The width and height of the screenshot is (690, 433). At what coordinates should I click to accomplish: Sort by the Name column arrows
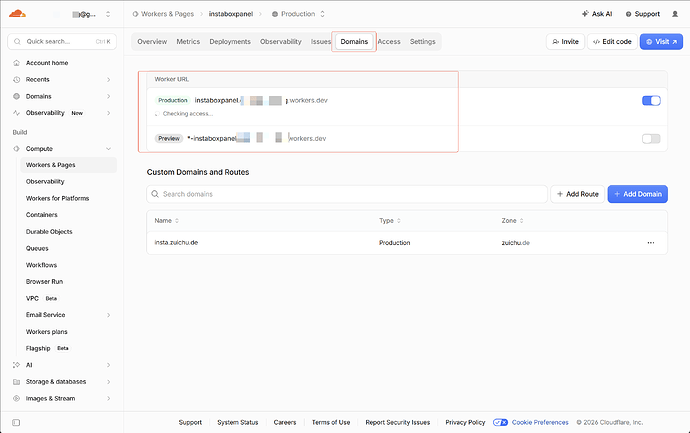coord(177,221)
